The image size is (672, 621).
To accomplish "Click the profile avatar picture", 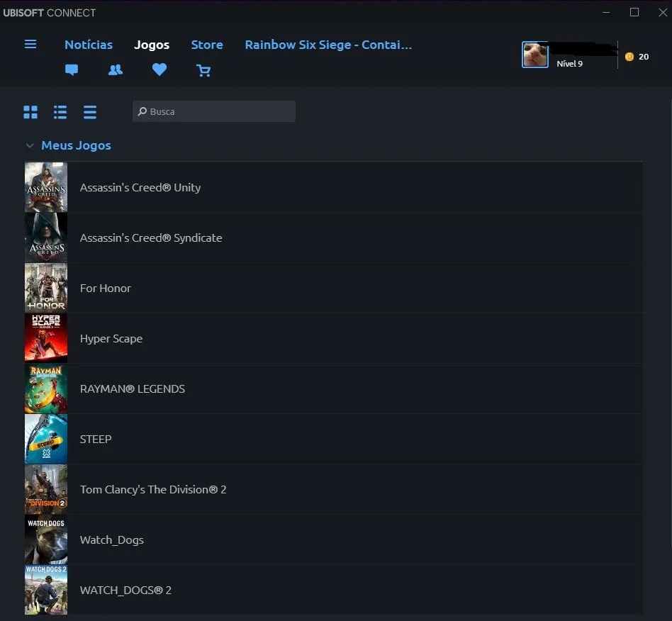I will (x=535, y=55).
